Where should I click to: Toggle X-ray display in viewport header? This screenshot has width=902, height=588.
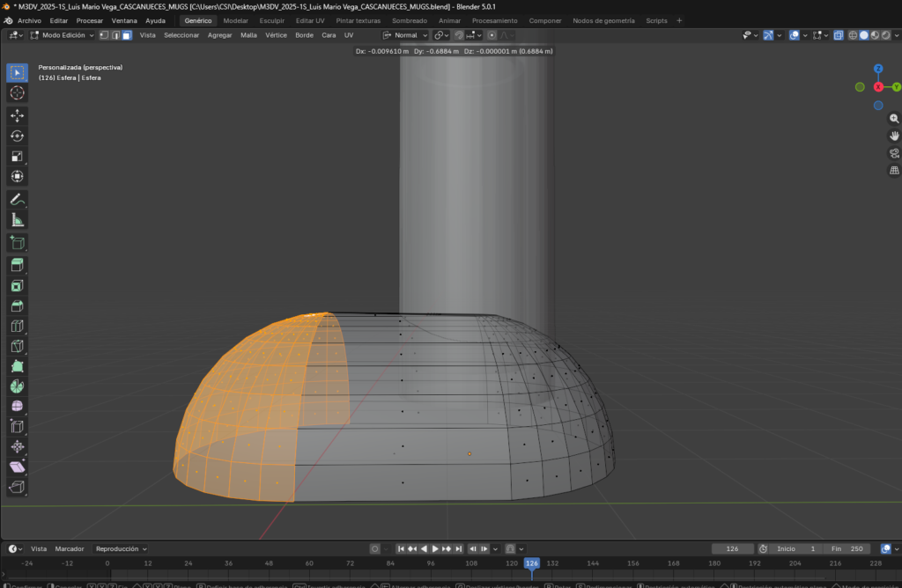[x=839, y=35]
